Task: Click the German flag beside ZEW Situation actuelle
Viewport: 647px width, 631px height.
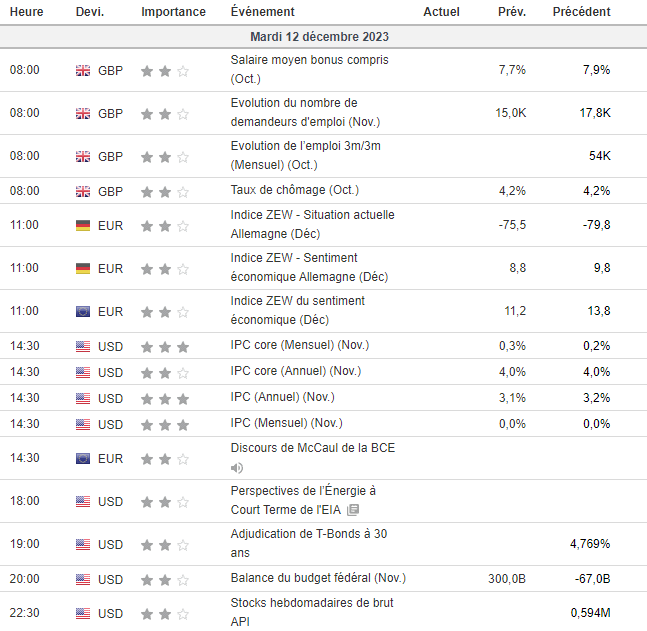Action: pos(83,225)
